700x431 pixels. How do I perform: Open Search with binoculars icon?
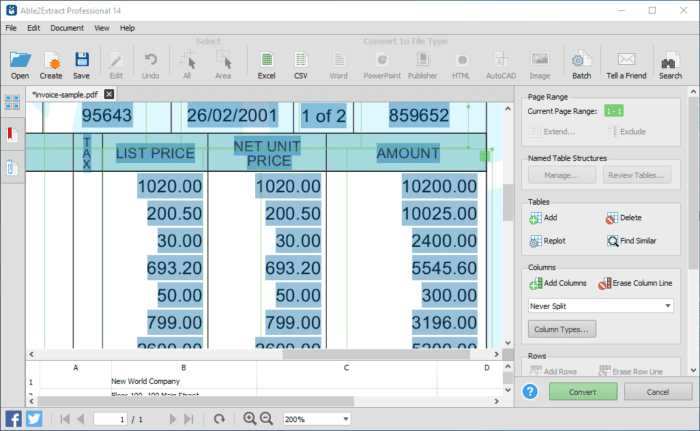671,65
